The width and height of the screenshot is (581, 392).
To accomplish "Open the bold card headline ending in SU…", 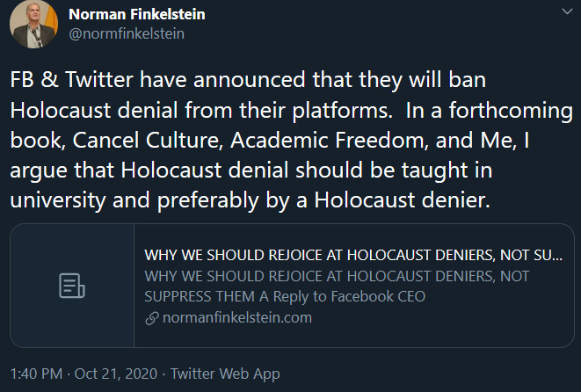I will tap(353, 255).
